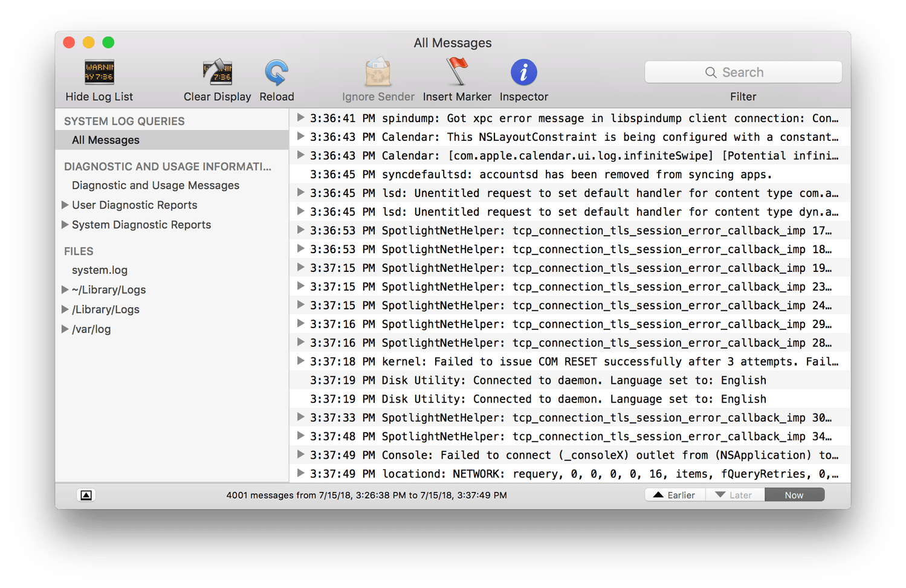Expand the locationd NETWORK message triangle

(x=300, y=473)
